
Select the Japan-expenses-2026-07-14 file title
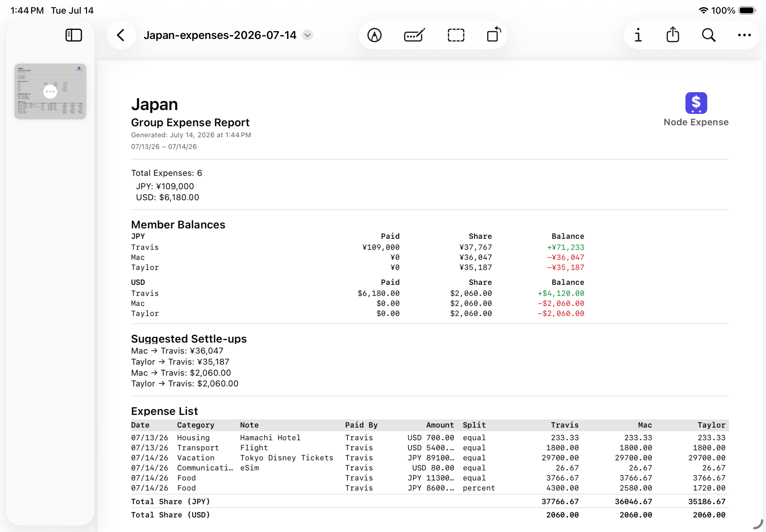coord(220,35)
